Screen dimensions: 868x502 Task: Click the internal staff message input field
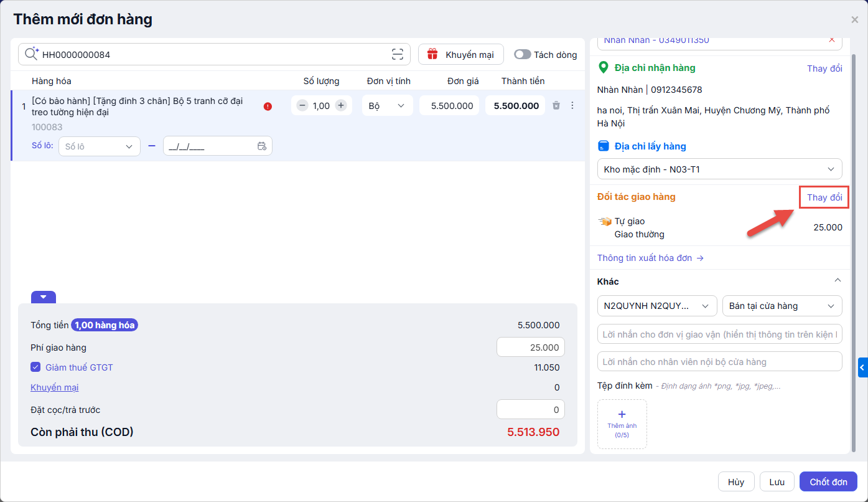719,362
